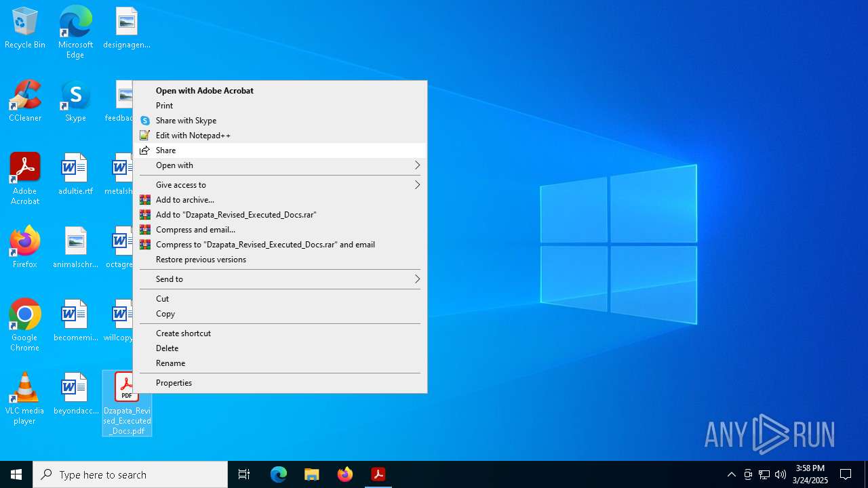Screen dimensions: 868x488
Task: Choose Rename in the context menu
Action: coord(280,363)
